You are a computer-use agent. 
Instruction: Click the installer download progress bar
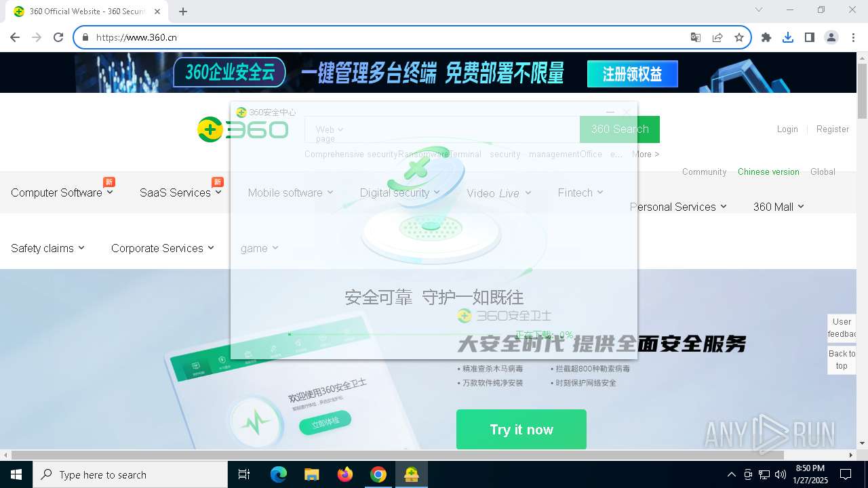400,335
